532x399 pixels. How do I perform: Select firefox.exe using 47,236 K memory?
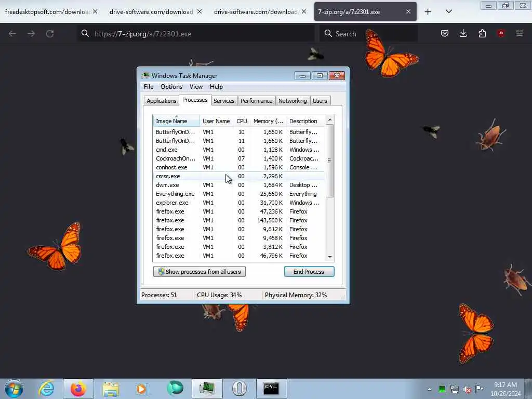[238, 211]
